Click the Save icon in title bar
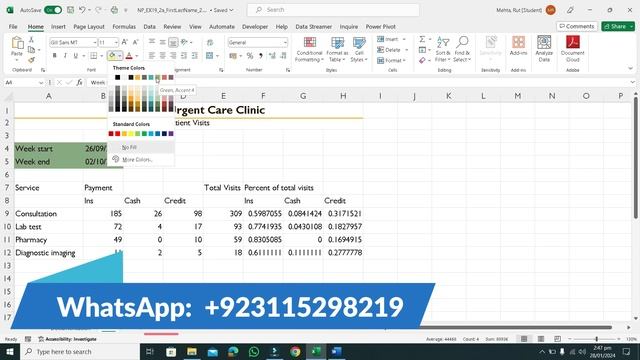The image size is (640, 360). coord(70,10)
